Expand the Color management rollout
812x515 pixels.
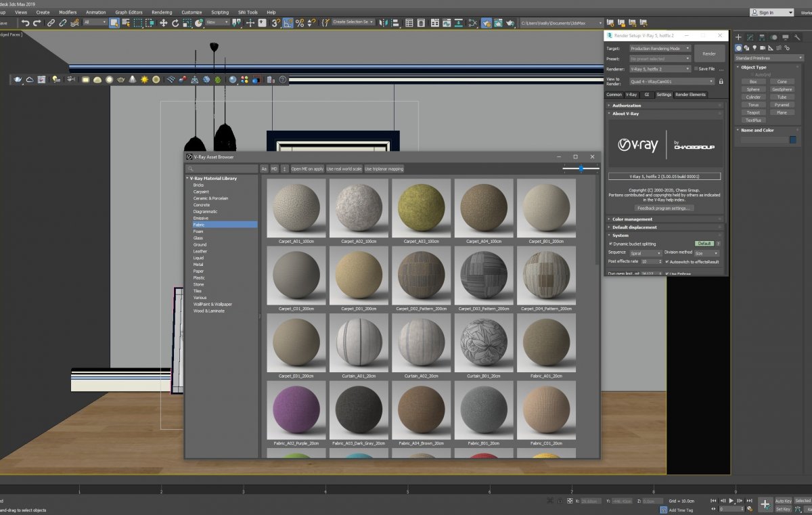tap(665, 219)
